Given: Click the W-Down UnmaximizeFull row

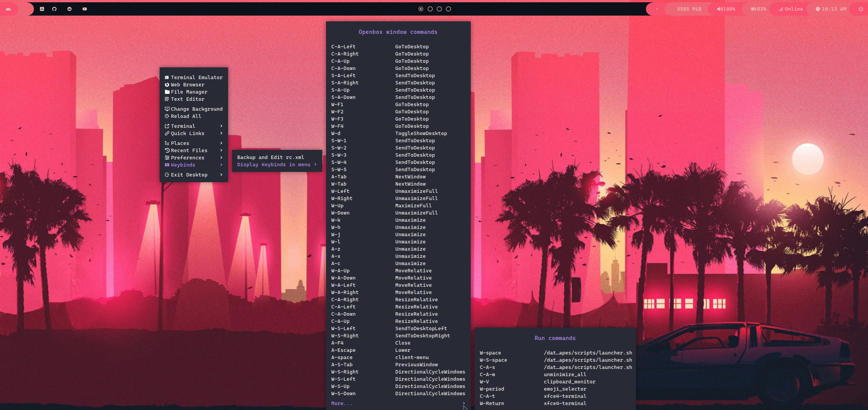Looking at the screenshot, I should click(398, 213).
